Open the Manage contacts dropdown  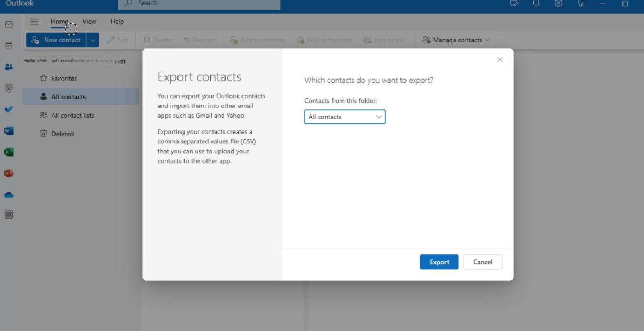[x=455, y=40]
